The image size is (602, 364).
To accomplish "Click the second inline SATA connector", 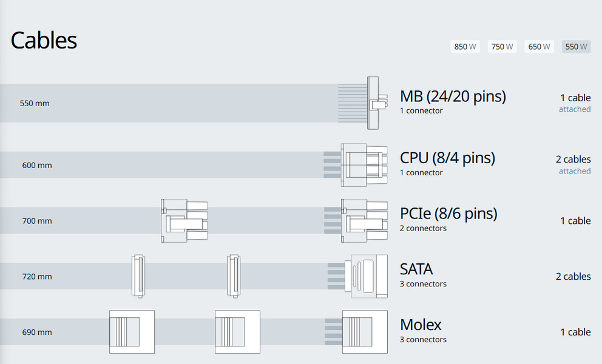I will pyautogui.click(x=234, y=276).
